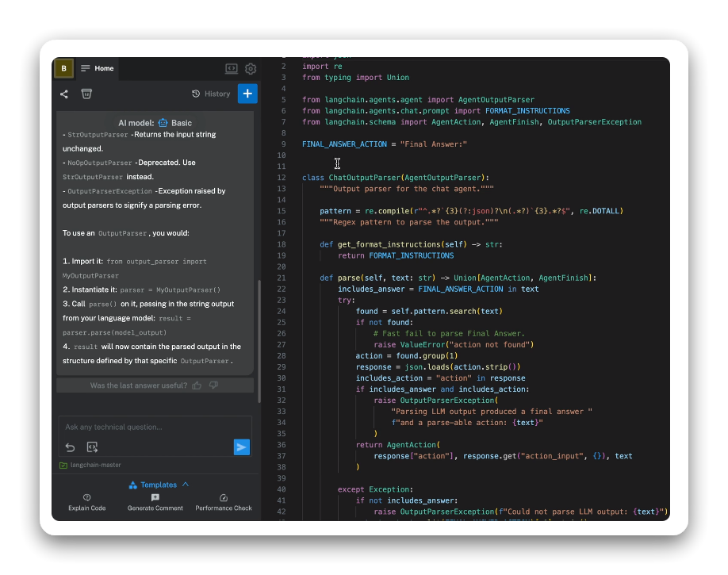
Task: Switch to the Home tab
Action: click(98, 68)
